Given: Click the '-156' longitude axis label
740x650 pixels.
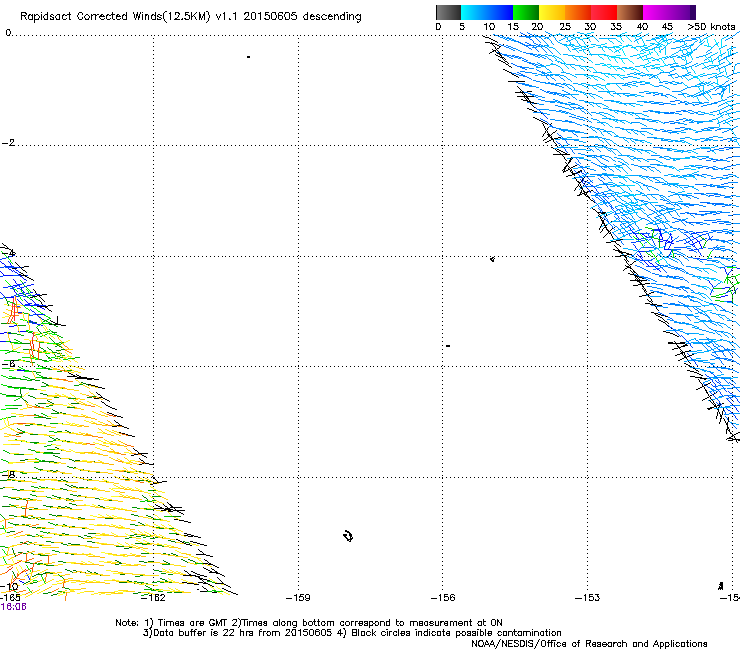Looking at the screenshot, I should (443, 598).
